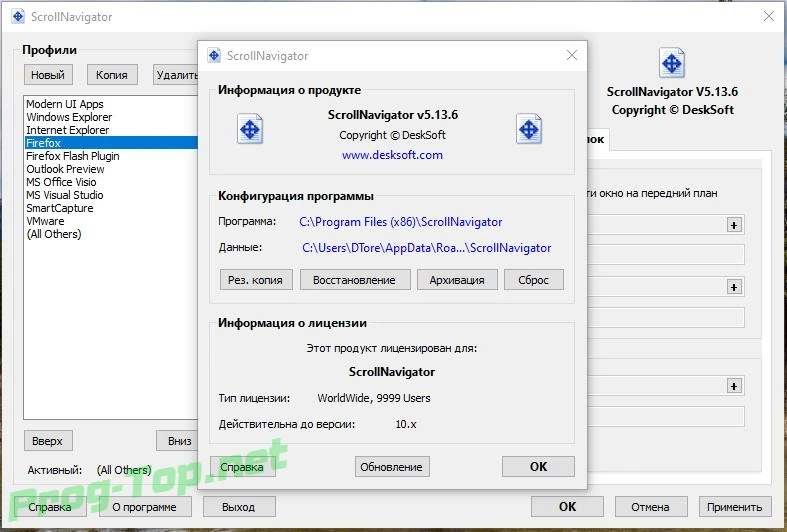Click the Выход button
Viewport: 787px width, 532px height.
click(x=239, y=507)
